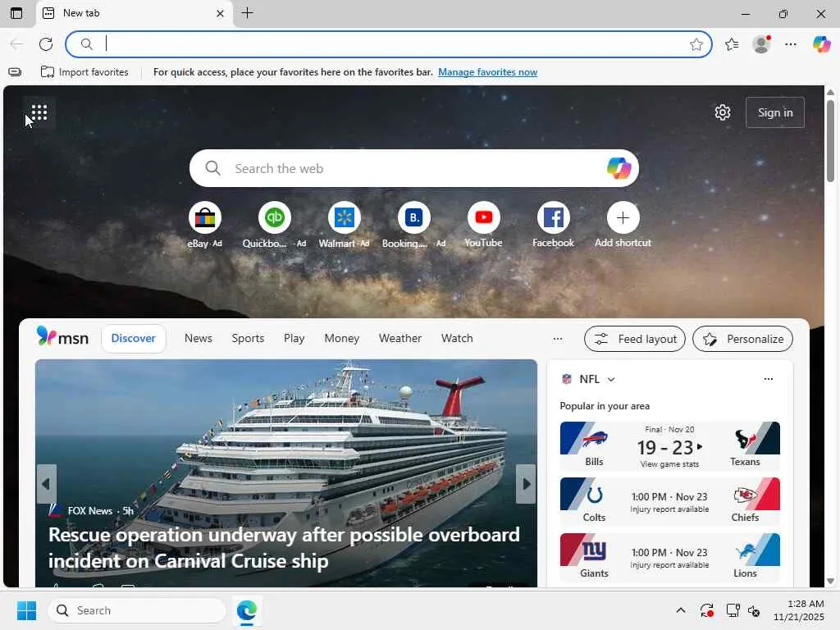Switch to the Money tab
The image size is (840, 630).
pyautogui.click(x=342, y=338)
